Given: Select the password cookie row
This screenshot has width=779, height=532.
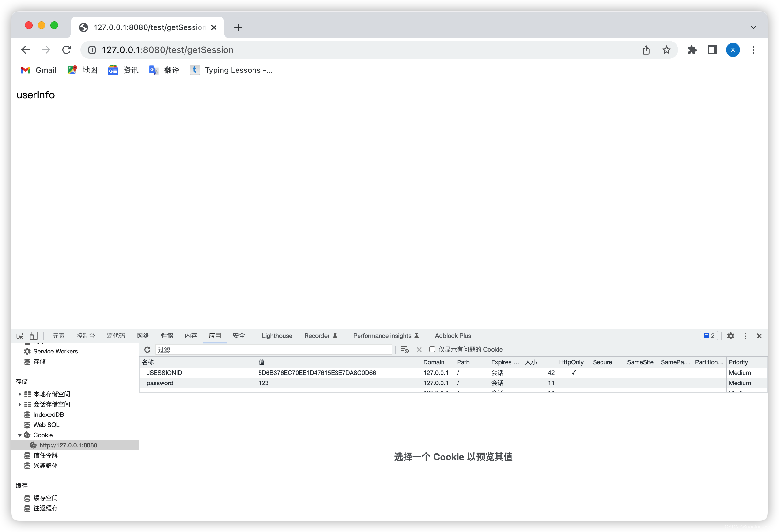Looking at the screenshot, I should point(453,383).
